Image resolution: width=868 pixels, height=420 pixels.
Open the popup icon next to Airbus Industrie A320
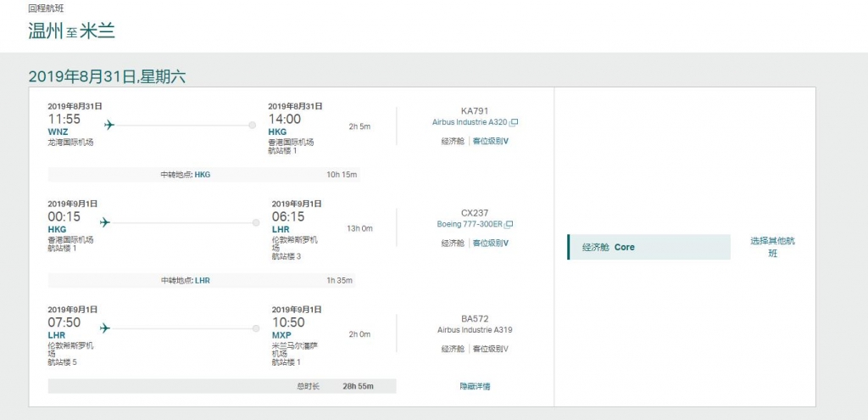tap(514, 122)
